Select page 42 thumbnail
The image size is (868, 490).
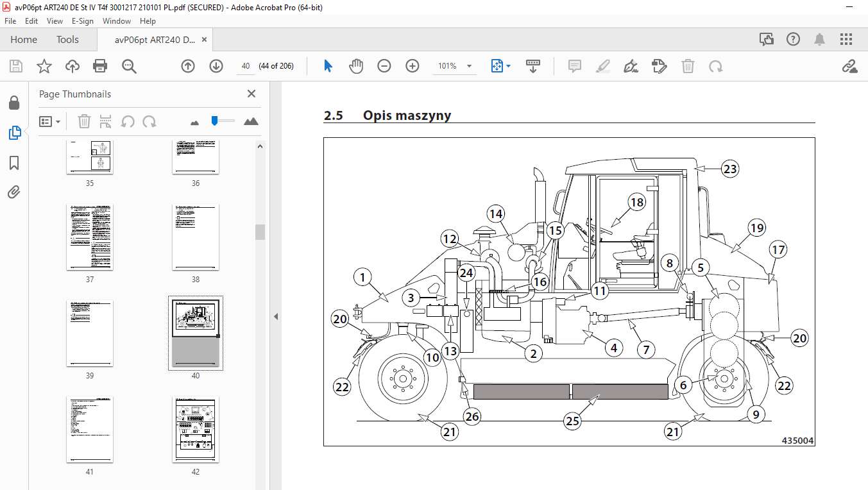[196, 430]
